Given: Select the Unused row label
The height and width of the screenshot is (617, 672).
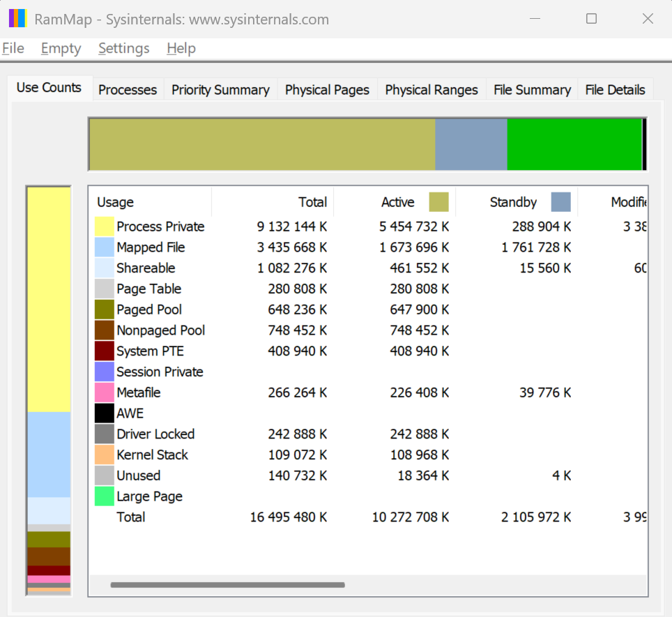Looking at the screenshot, I should (139, 475).
